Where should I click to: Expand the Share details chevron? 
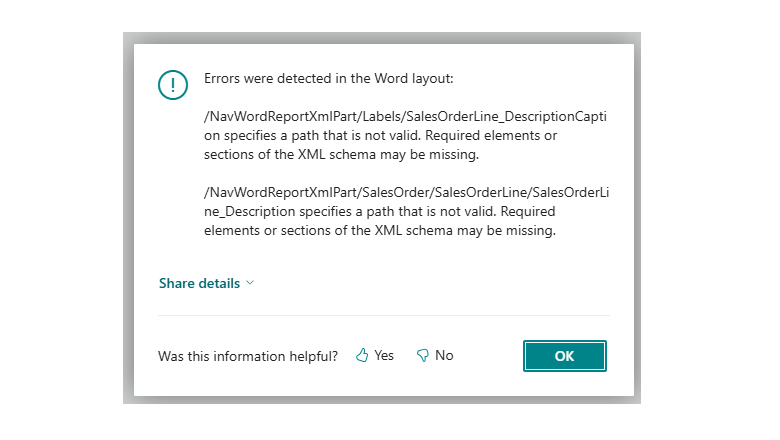(250, 283)
